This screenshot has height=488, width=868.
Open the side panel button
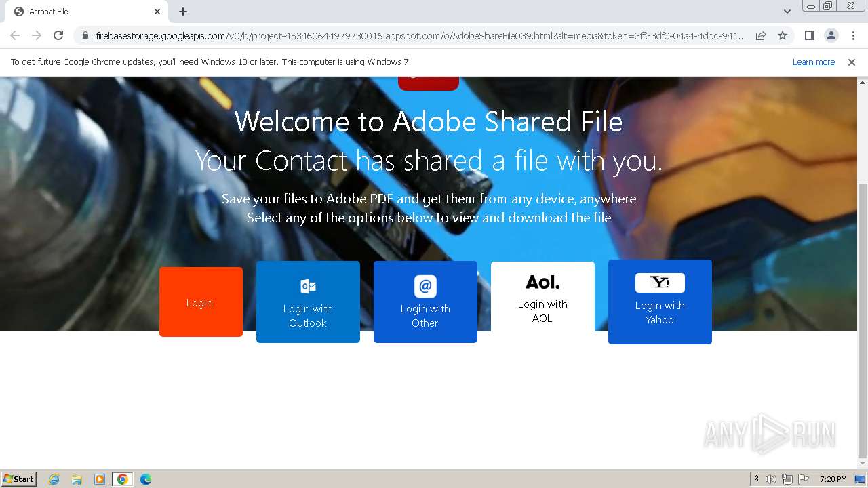tap(809, 35)
